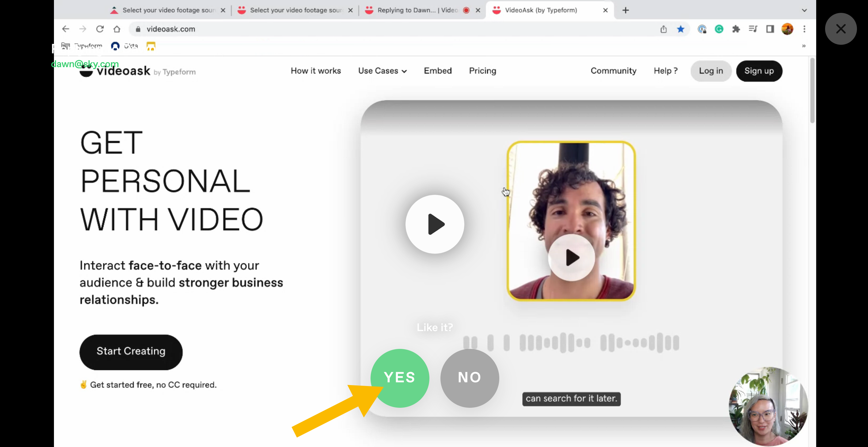The height and width of the screenshot is (447, 868).
Task: Expand the tab search chevron
Action: (804, 10)
